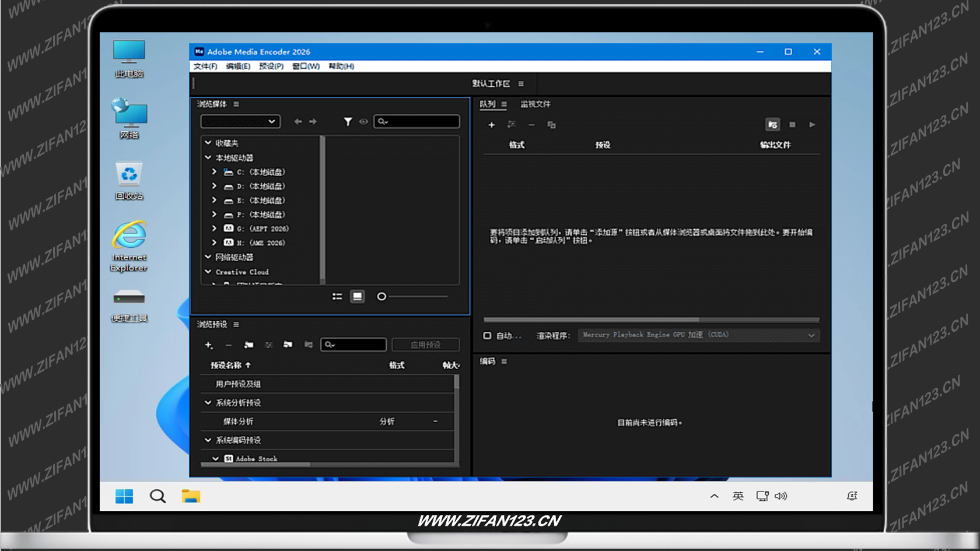Screen dimensions: 980x551
Task: Open taskbar search magnifier
Action: click(x=157, y=496)
